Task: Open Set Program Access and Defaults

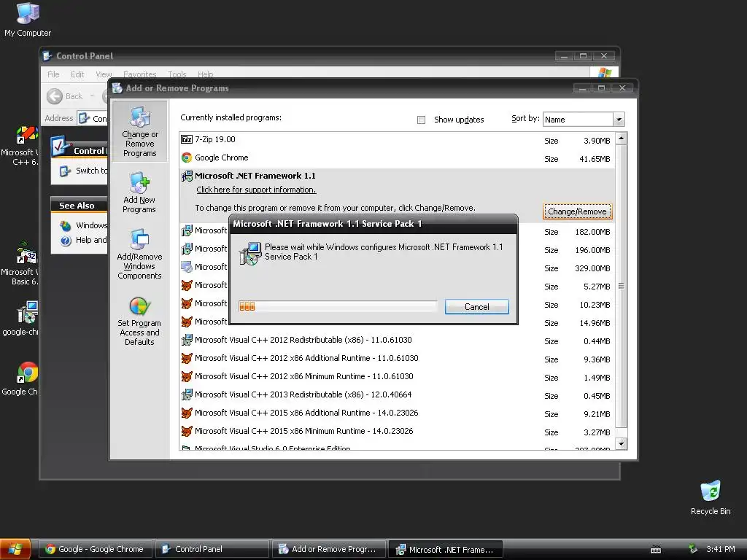Action: click(x=139, y=321)
